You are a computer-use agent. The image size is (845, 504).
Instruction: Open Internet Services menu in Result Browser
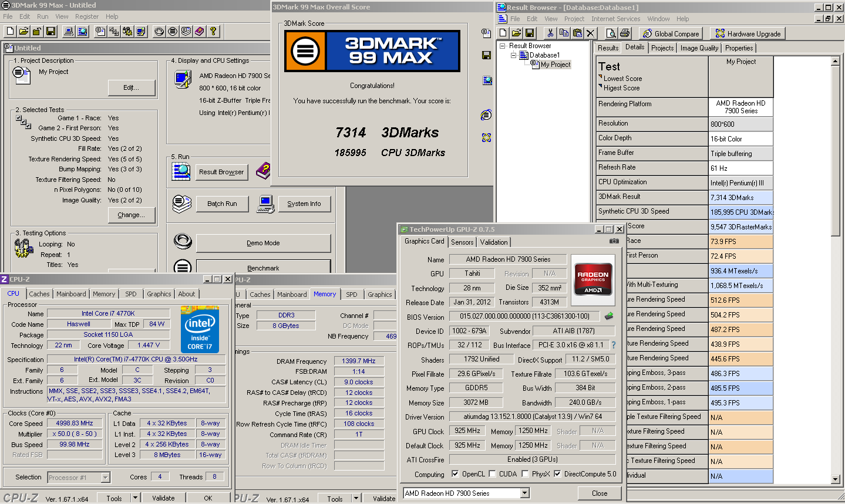pos(616,19)
